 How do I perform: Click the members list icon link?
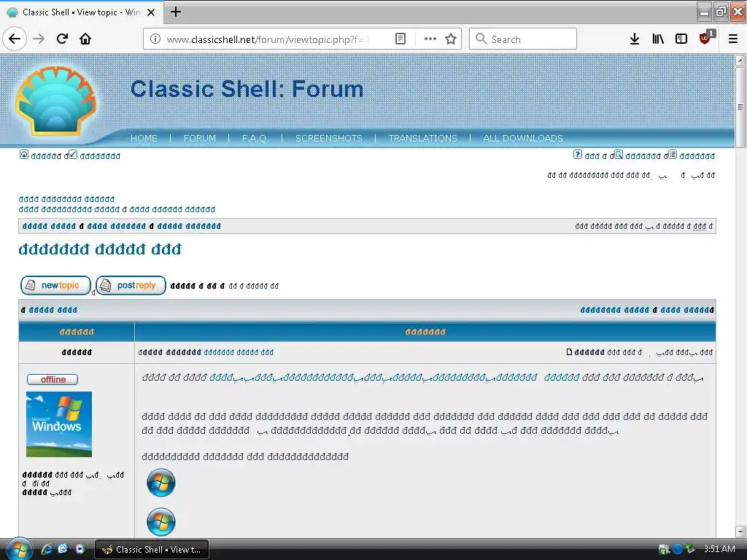[673, 155]
